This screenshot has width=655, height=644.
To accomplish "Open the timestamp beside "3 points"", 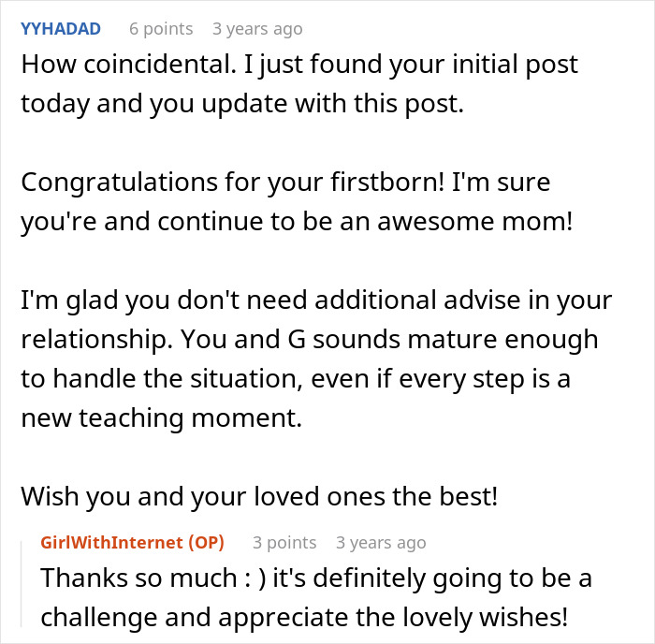I will pos(381,543).
